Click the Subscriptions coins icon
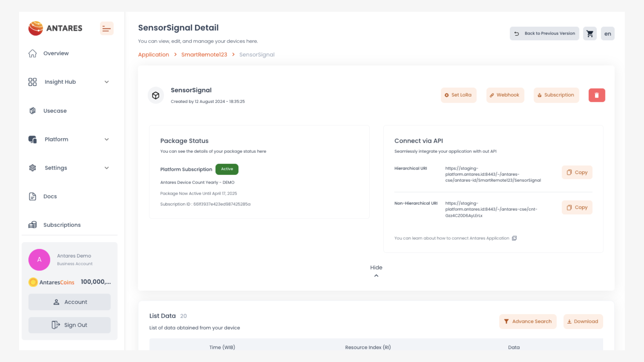 pos(33,225)
